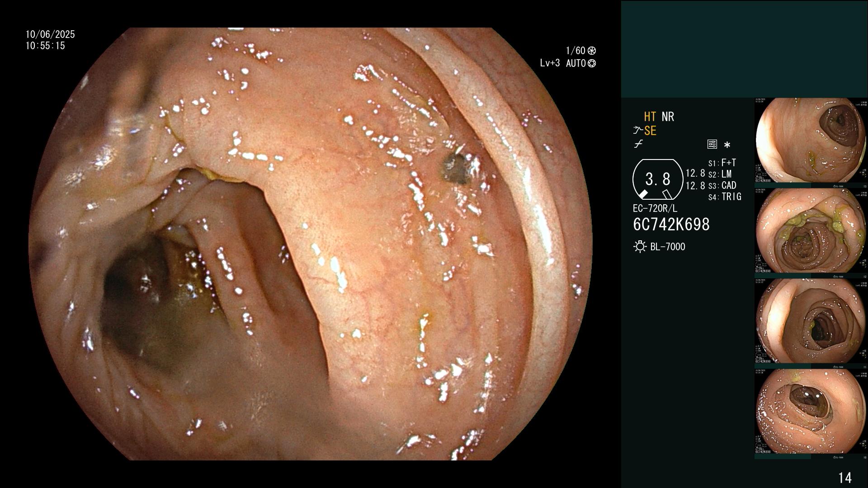868x488 pixels.
Task: Click the scope serial number 6C742K698
Action: (x=671, y=224)
